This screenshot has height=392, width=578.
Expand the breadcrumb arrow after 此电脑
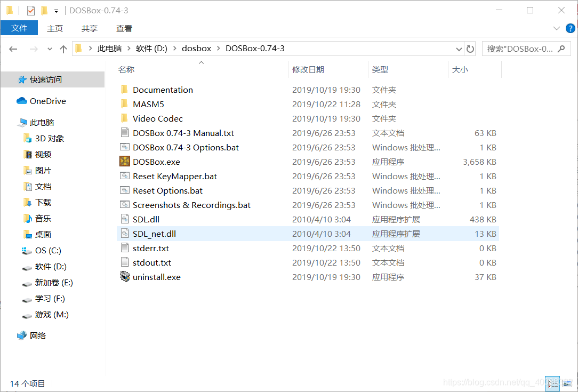pos(129,49)
